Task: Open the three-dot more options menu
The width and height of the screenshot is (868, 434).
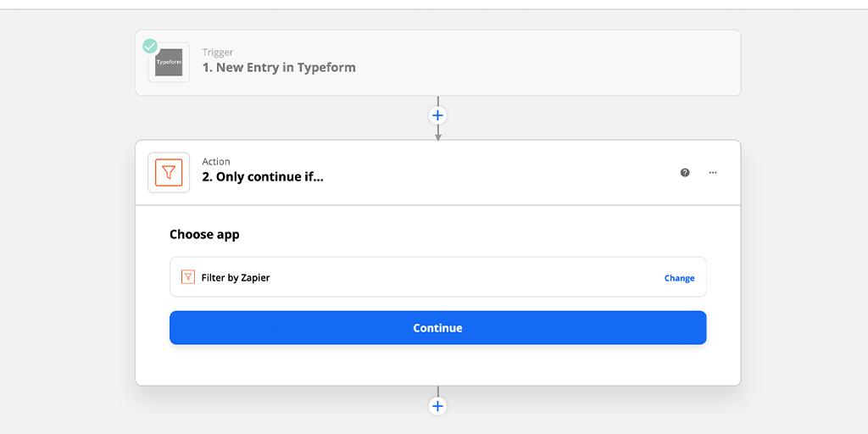Action: 713,172
